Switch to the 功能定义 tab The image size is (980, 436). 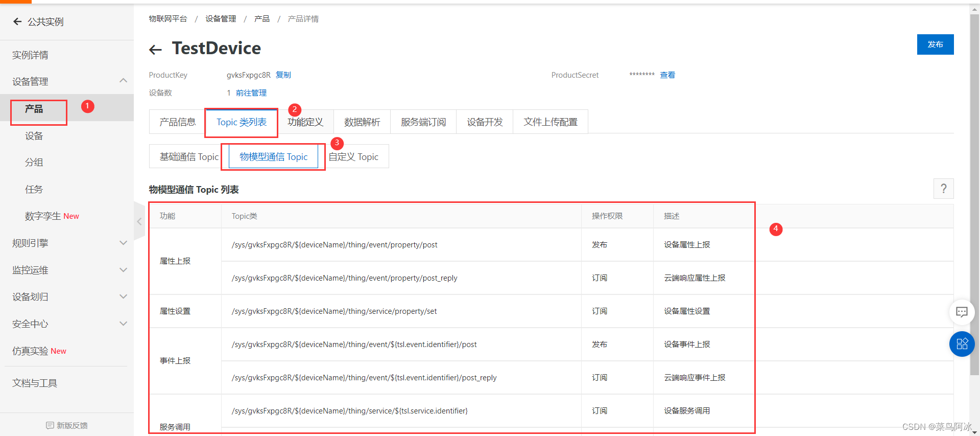[x=305, y=122]
